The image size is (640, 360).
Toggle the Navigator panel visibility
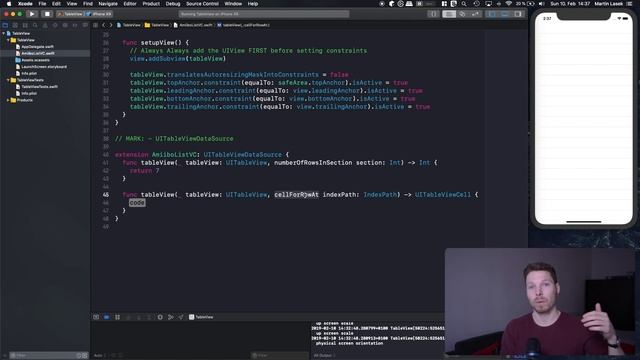coord(492,14)
